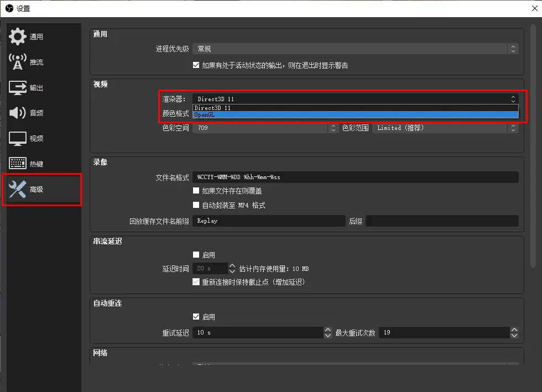The image size is (542, 392).
Task: Select OpenGL from renderer list
Action: click(355, 115)
